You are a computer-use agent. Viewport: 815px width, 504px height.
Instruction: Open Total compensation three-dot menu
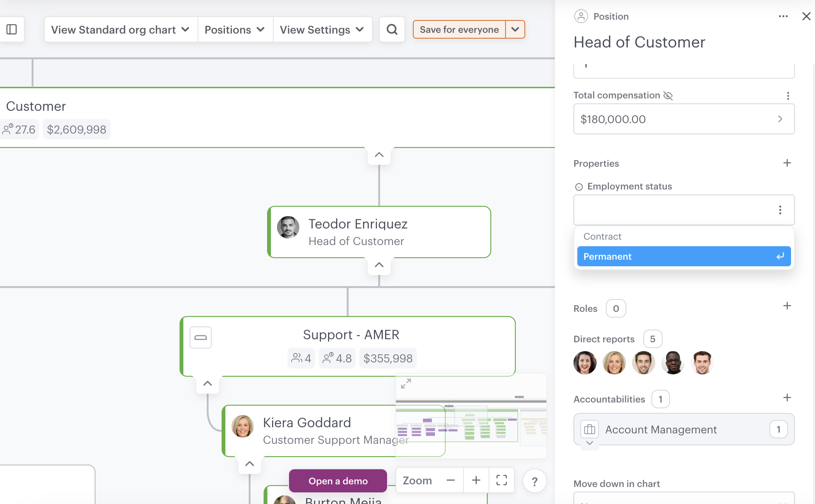coord(788,96)
